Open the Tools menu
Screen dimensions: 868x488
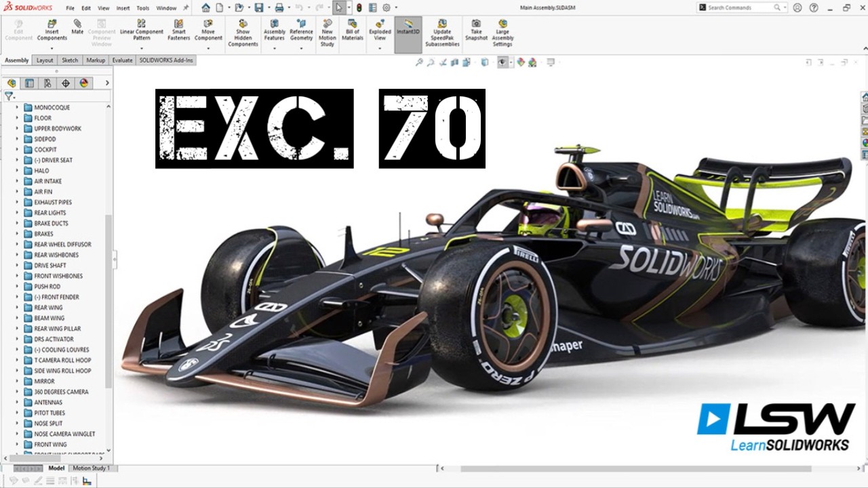click(x=143, y=8)
